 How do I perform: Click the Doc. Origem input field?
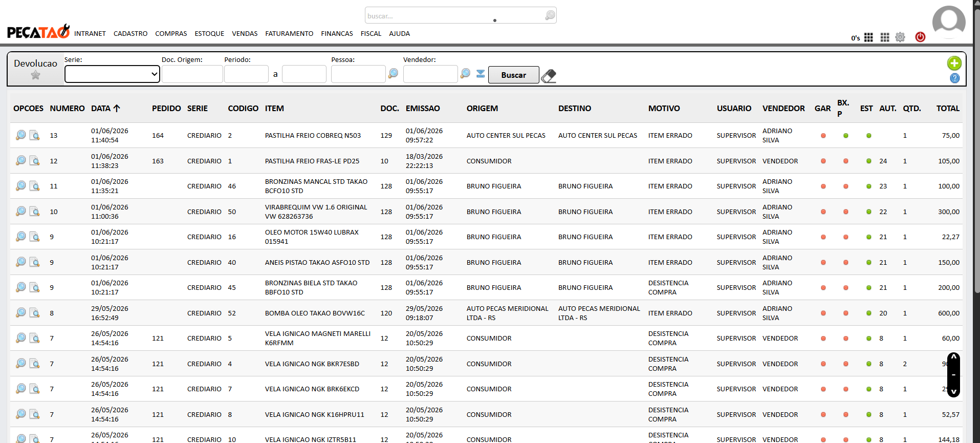pos(192,74)
